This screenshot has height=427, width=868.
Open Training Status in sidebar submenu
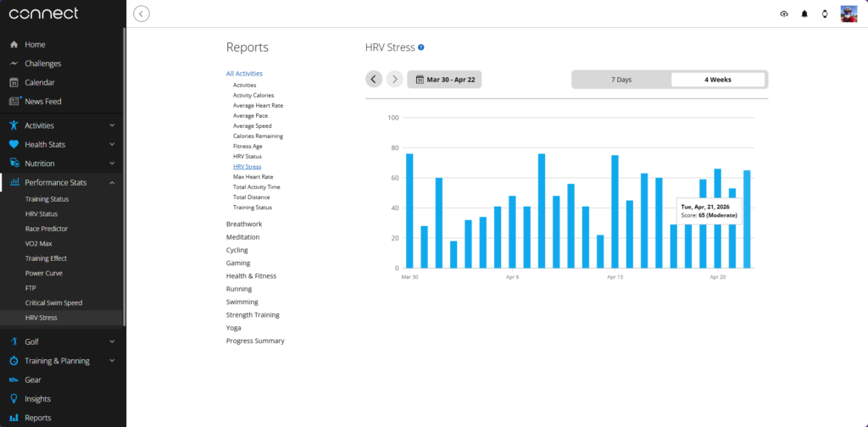point(47,199)
